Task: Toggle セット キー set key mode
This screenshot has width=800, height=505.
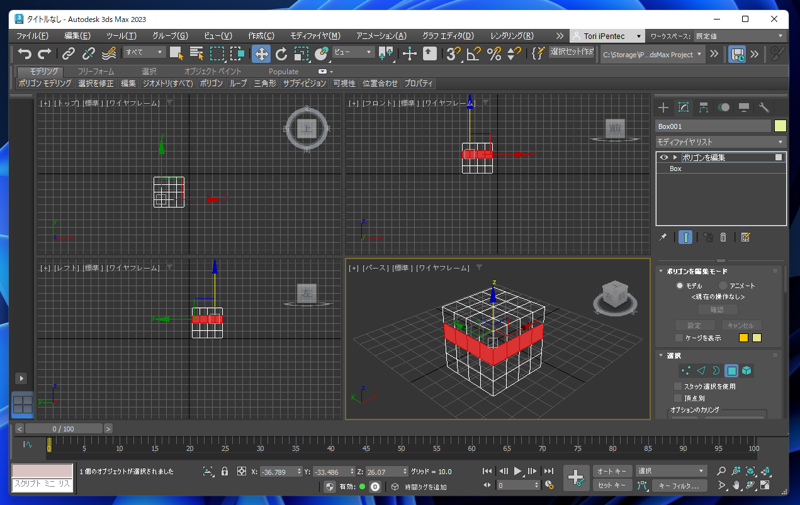Action: [x=612, y=486]
